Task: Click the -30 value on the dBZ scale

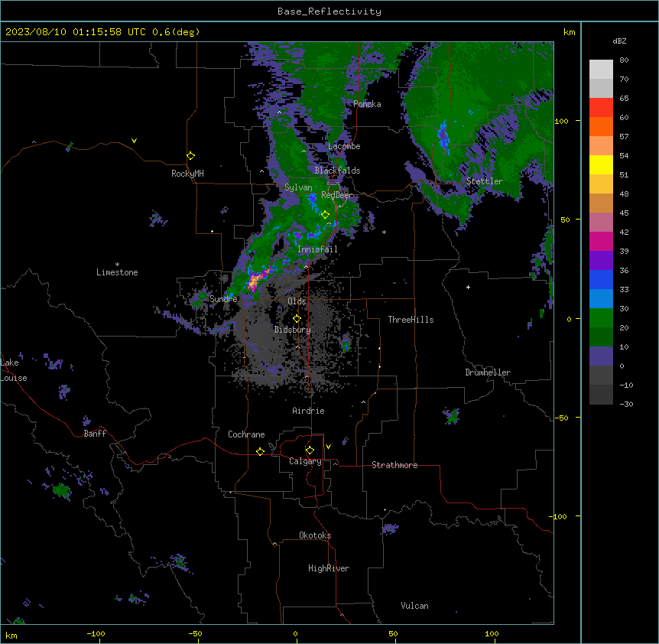Action: click(626, 404)
